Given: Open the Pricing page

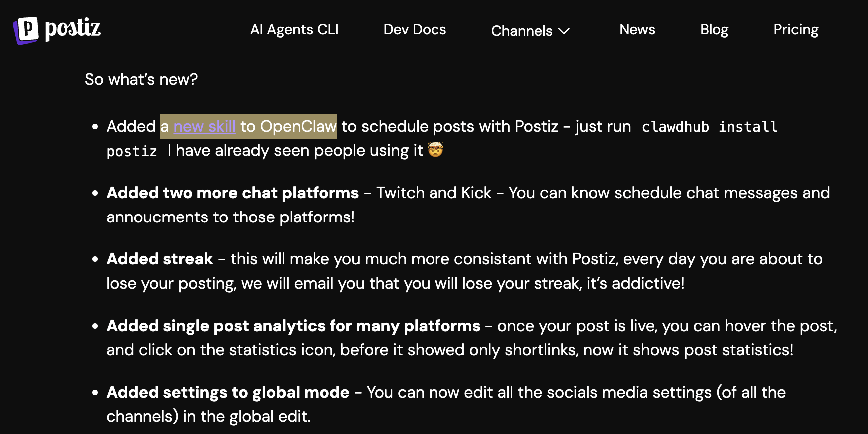Looking at the screenshot, I should [x=796, y=30].
